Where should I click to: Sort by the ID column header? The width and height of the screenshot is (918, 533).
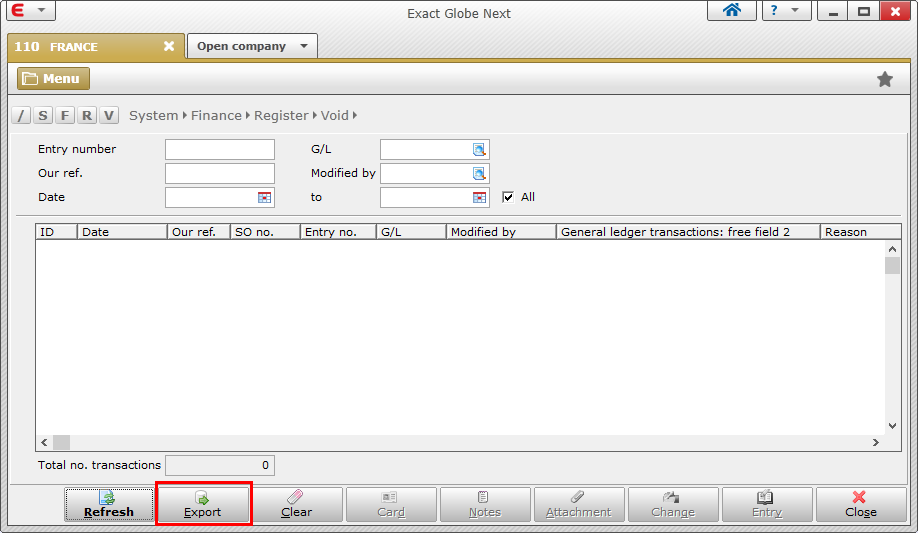pos(56,232)
